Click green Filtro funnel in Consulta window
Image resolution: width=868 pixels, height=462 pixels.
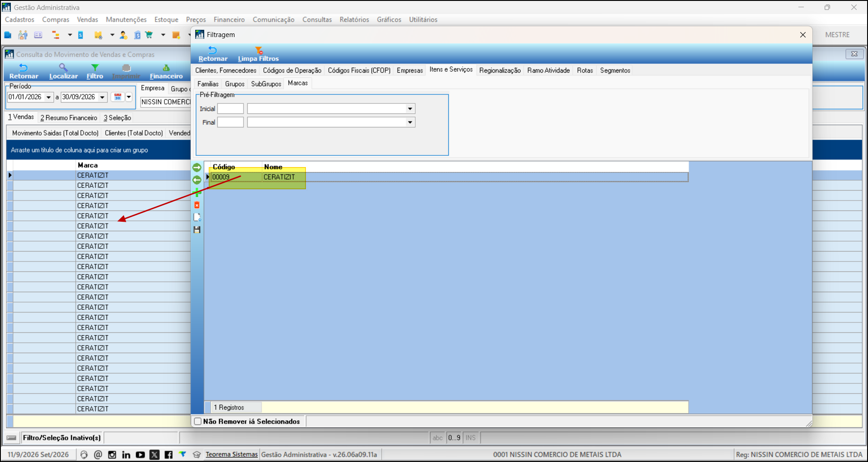(x=95, y=68)
